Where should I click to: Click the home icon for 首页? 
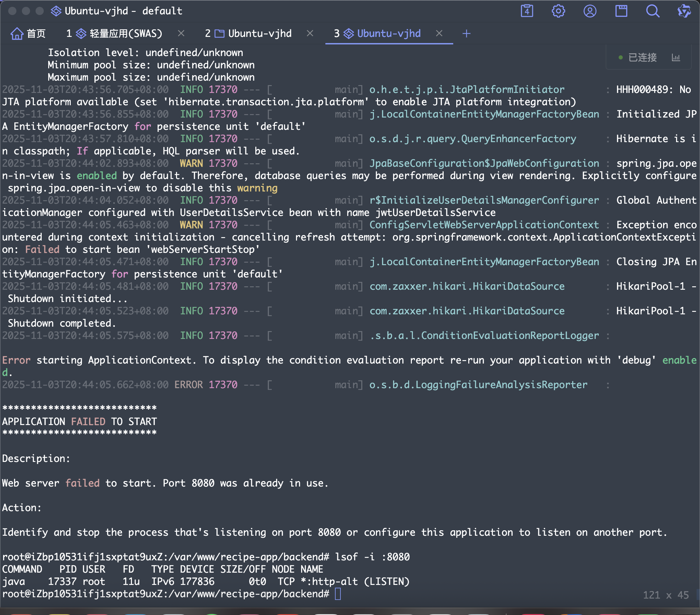17,33
